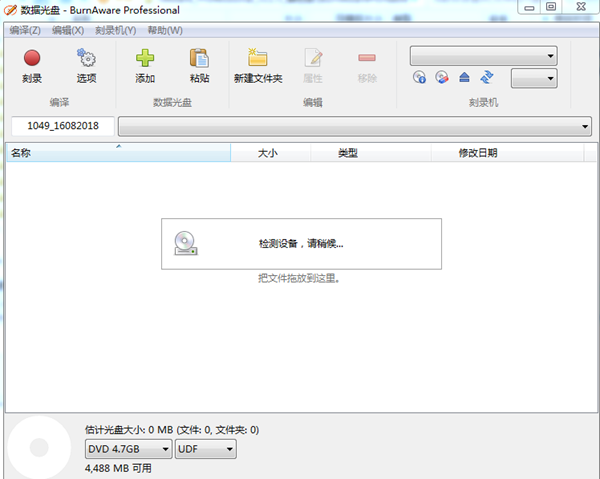The image size is (600, 479).
Task: Click the disc label field 1049_16082018
Action: (62, 127)
